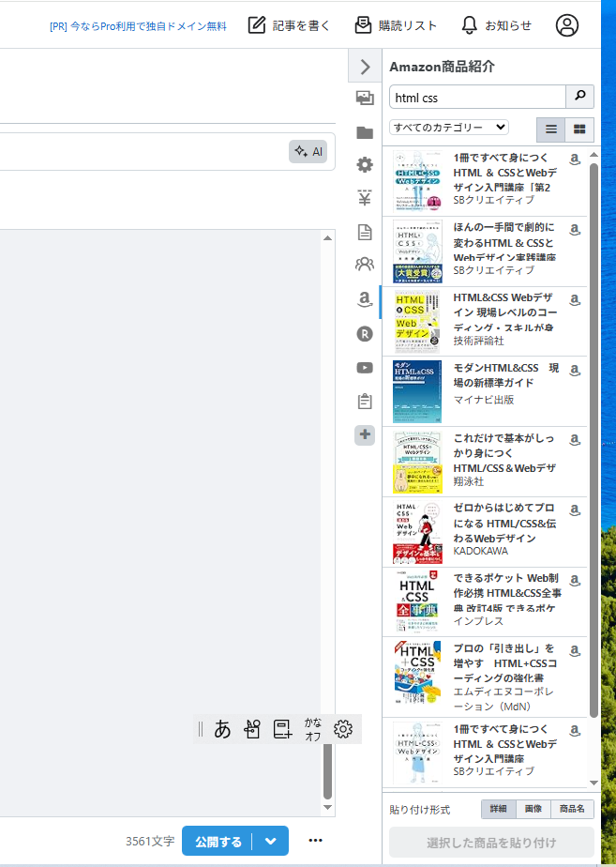Select the product できるポケット Web制作必携

click(485, 602)
